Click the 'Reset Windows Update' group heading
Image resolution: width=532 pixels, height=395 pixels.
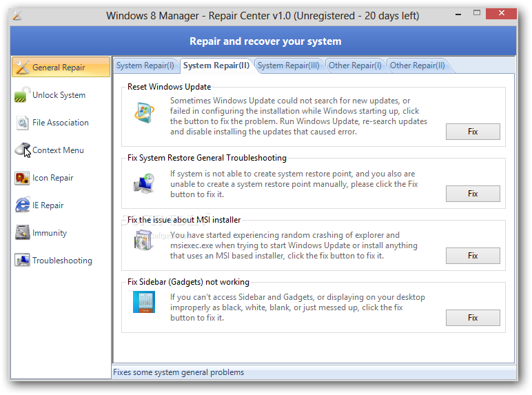click(x=170, y=87)
